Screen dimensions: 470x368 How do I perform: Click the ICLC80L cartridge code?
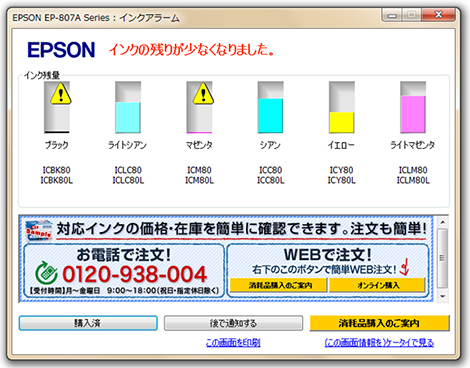coord(128,180)
